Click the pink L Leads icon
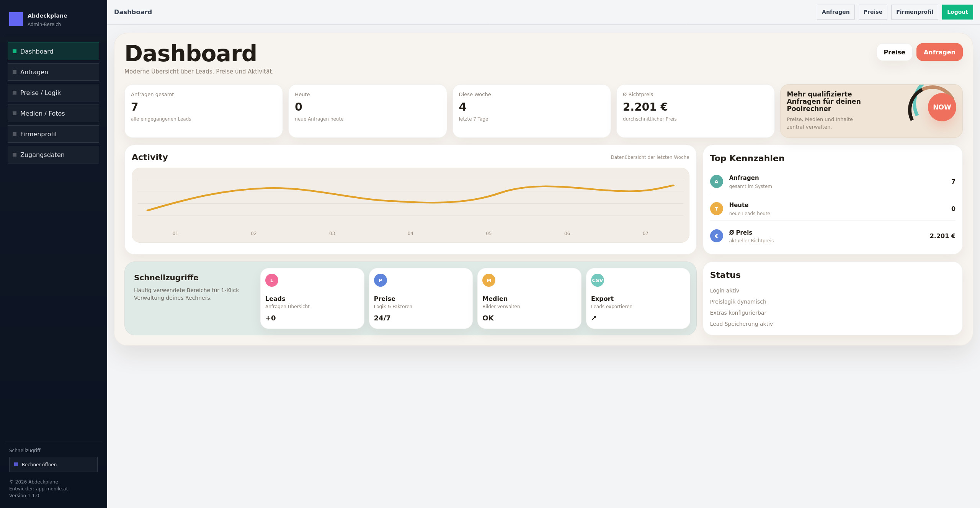This screenshot has width=980, height=508. coord(271,280)
